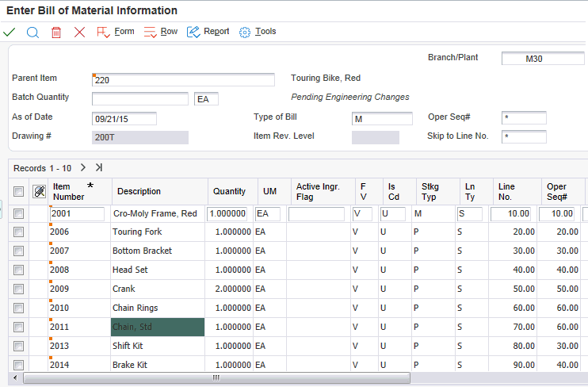The width and height of the screenshot is (588, 387).
Task: Click the Parent Item field
Action: 183,80
